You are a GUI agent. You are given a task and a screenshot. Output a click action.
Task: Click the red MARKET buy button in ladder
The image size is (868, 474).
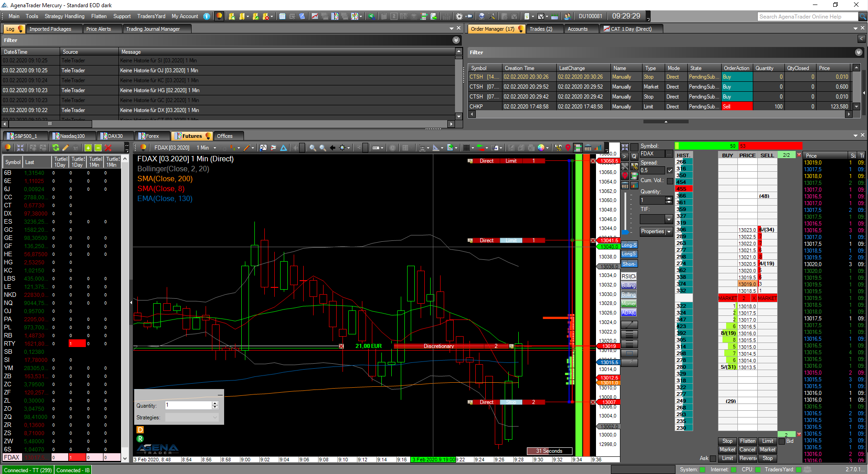pos(727,298)
